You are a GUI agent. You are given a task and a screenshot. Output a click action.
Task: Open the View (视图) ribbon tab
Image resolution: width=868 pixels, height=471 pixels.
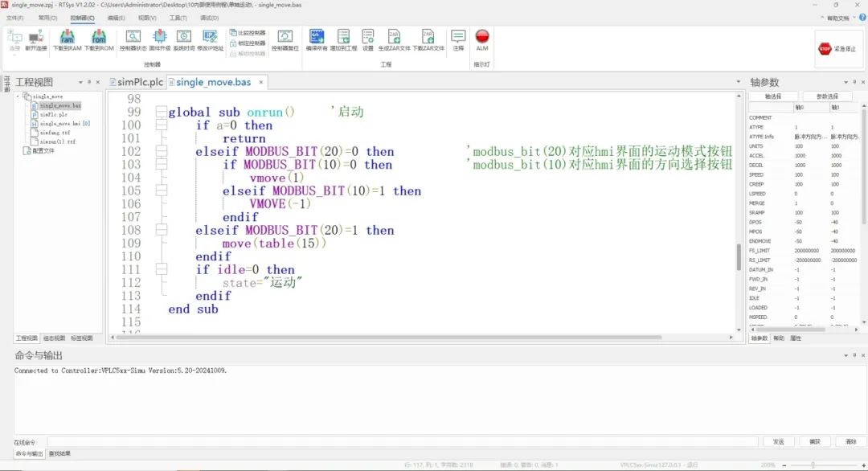pos(147,18)
